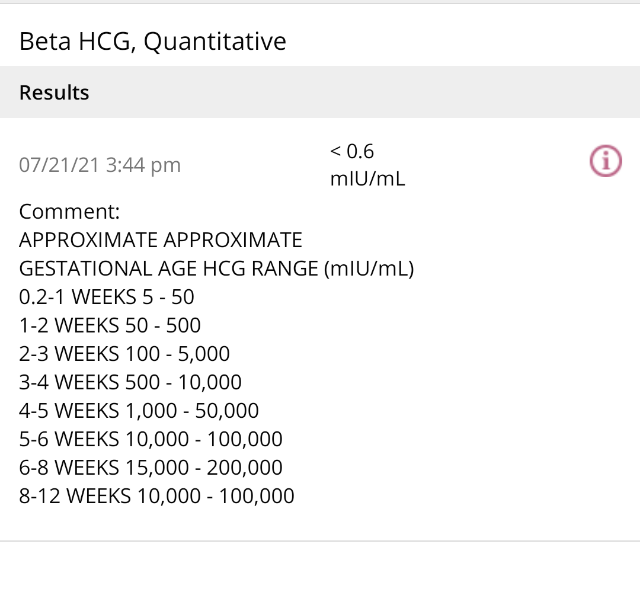Select the Results section header
Viewport: 640px width, 591px height.
tap(54, 93)
